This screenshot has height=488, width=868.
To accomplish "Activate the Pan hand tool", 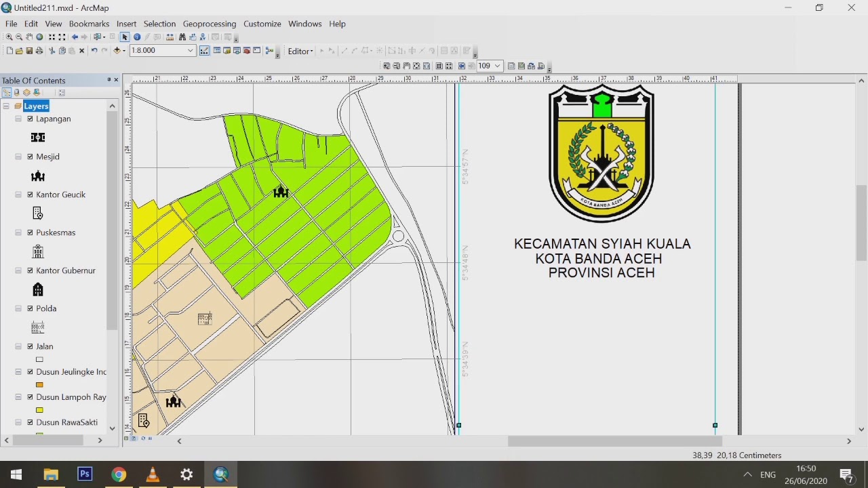I will tap(29, 37).
